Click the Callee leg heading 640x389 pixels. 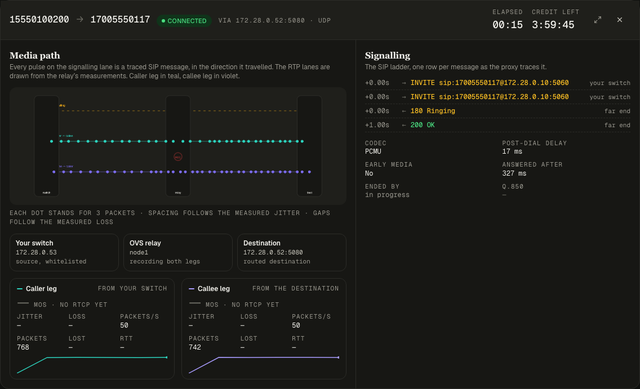pyautogui.click(x=213, y=289)
